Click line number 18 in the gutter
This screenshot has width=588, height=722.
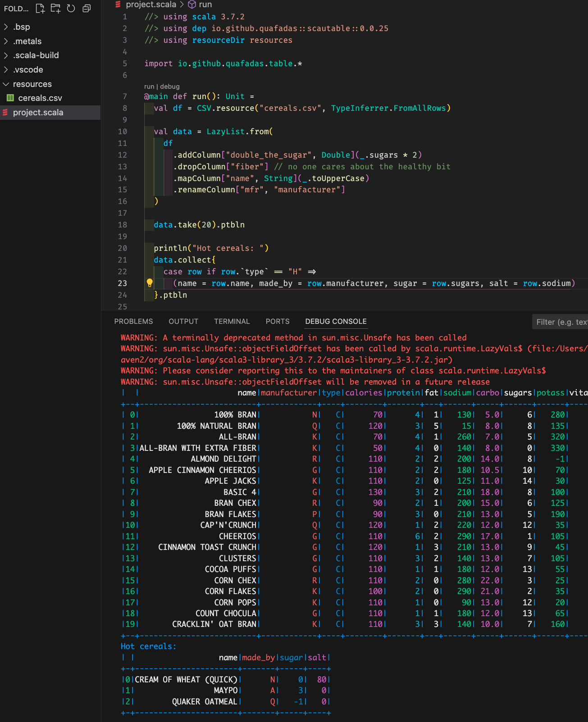pyautogui.click(x=123, y=225)
